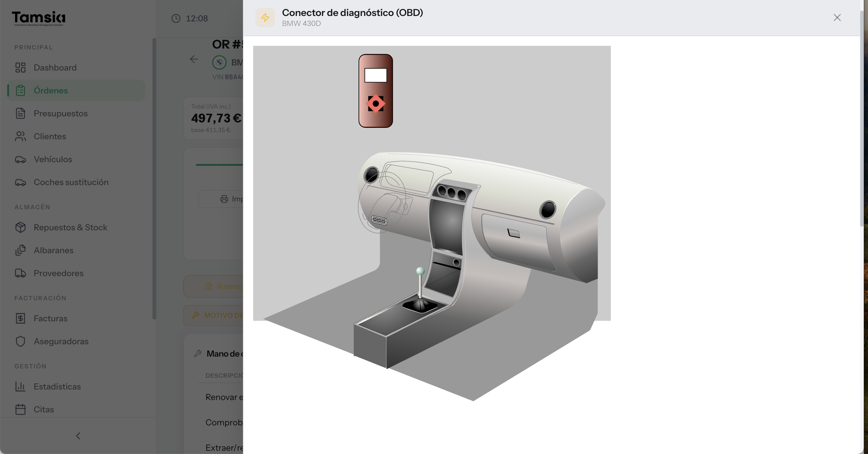Click the Albaranes copy icon
This screenshot has width=868, height=454.
20,251
